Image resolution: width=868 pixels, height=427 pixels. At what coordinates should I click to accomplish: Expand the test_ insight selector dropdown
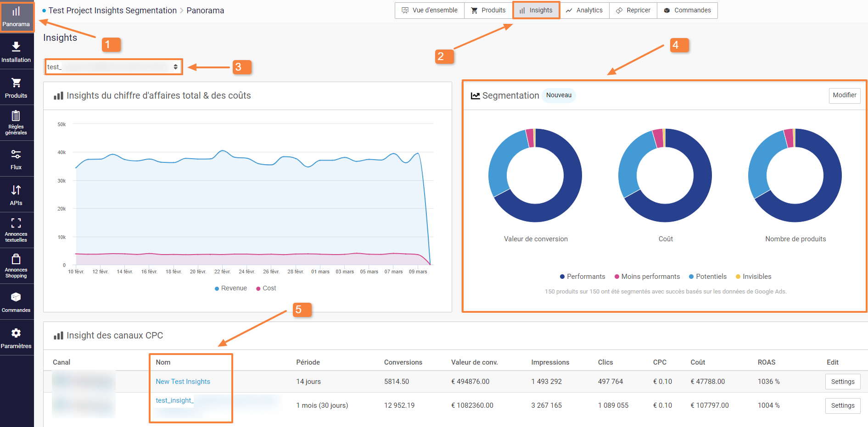tap(113, 67)
